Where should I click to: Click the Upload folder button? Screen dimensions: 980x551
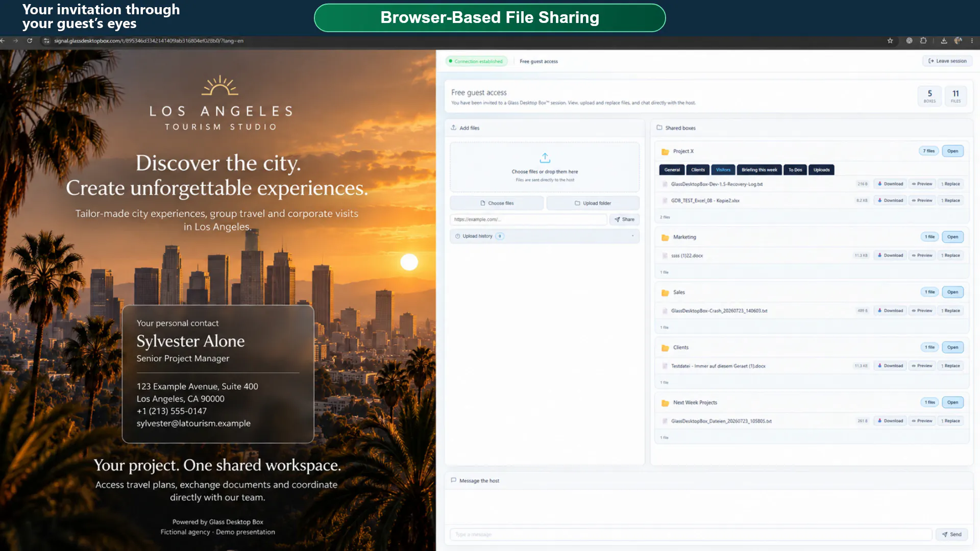click(x=593, y=203)
